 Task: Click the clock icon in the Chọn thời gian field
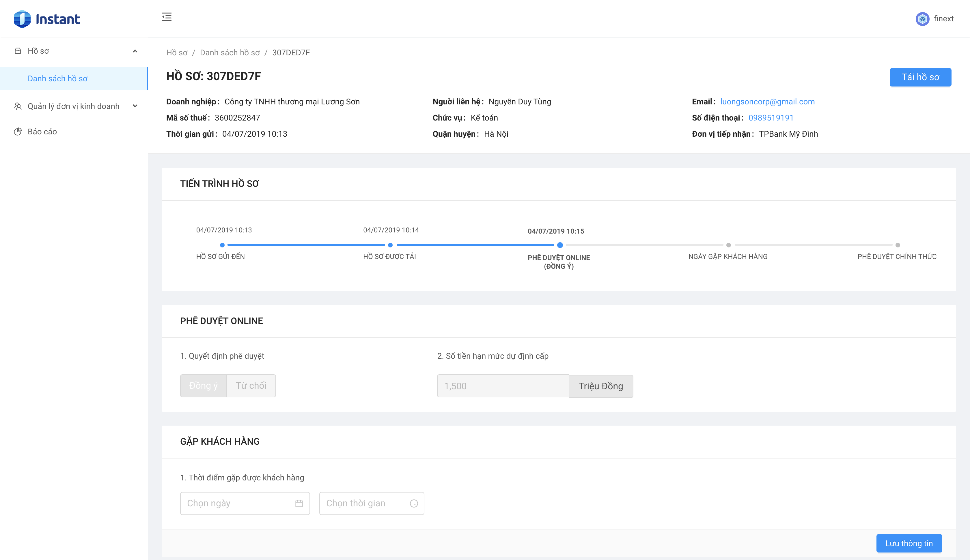[414, 503]
